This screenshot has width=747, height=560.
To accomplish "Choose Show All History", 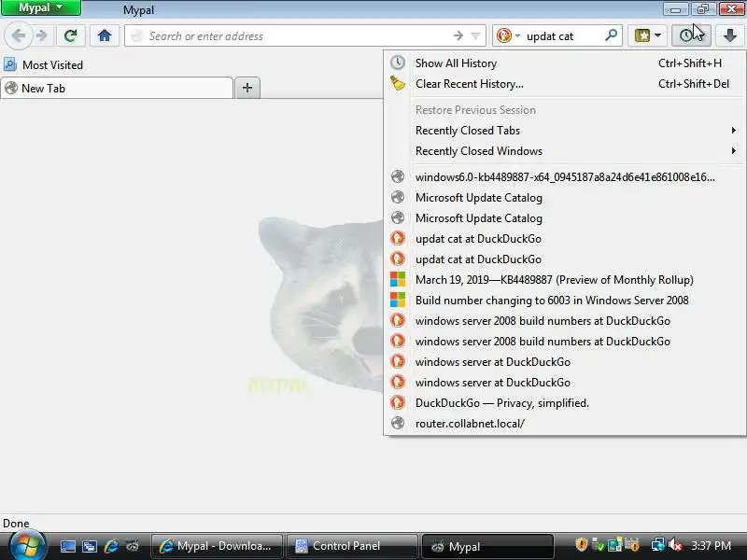I will tap(565, 63).
